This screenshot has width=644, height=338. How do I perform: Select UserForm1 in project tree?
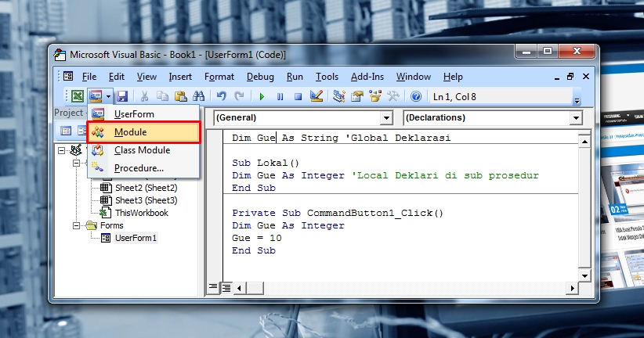click(x=136, y=239)
